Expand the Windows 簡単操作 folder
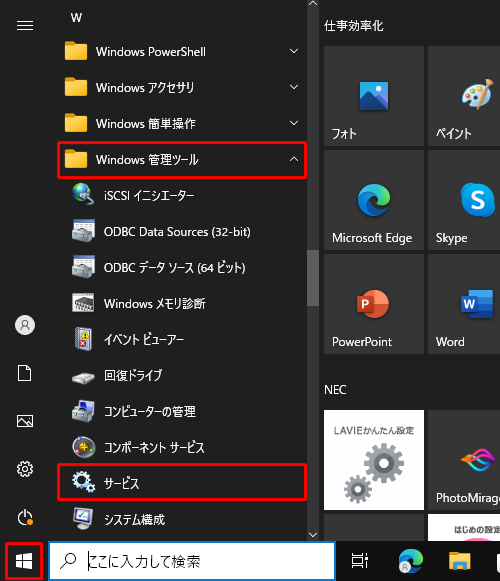 [x=182, y=123]
